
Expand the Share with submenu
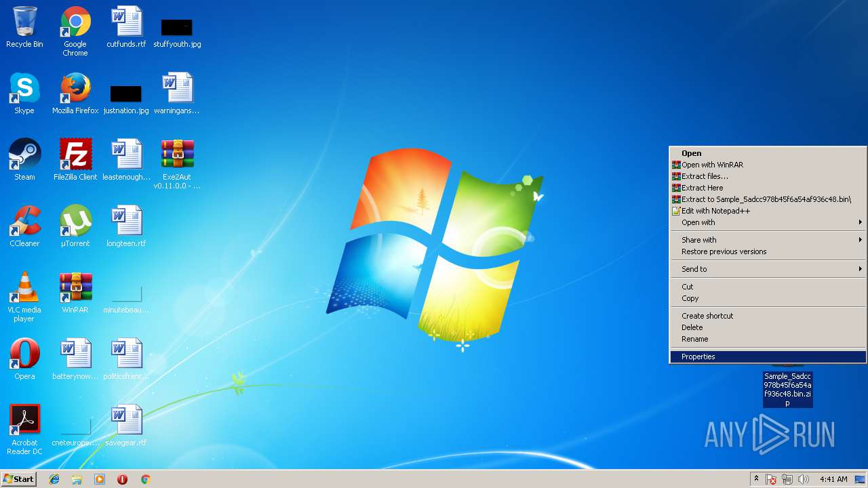click(x=768, y=240)
